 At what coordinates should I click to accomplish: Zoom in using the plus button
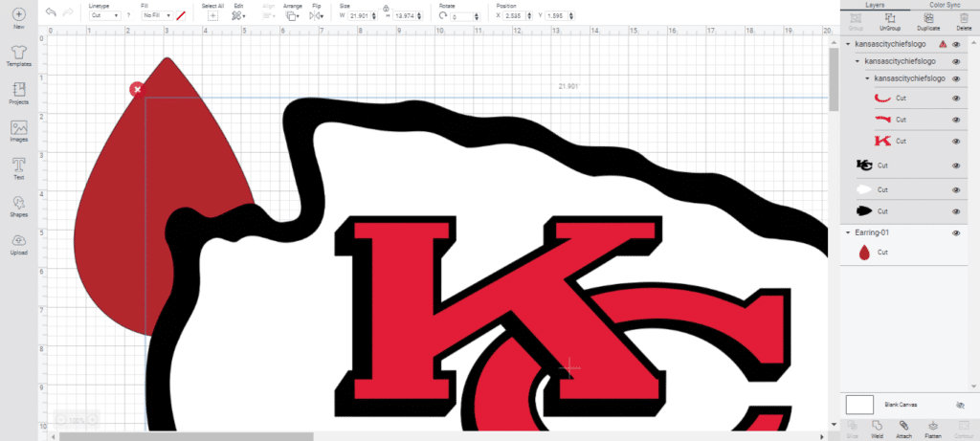click(x=92, y=420)
